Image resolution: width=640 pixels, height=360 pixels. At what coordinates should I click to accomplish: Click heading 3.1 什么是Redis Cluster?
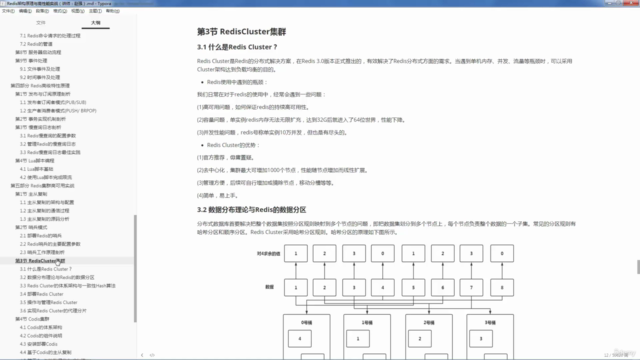point(237,47)
